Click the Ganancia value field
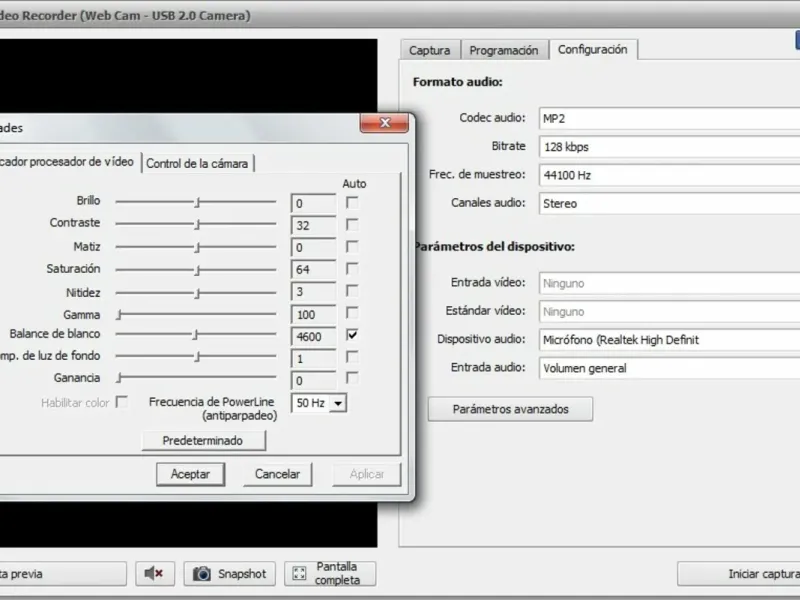 point(313,381)
